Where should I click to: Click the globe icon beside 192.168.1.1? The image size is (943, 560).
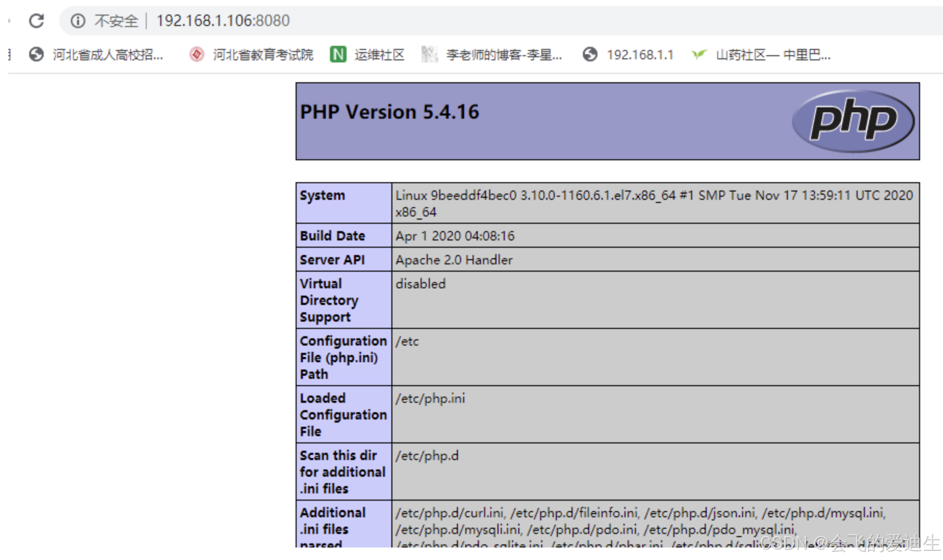[590, 55]
